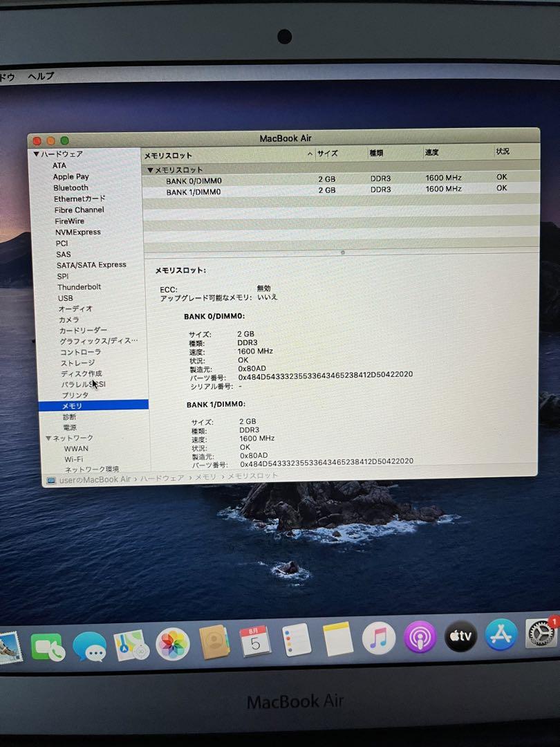Select ディスク作成 in the sidebar
The image size is (560, 747).
coord(81,373)
